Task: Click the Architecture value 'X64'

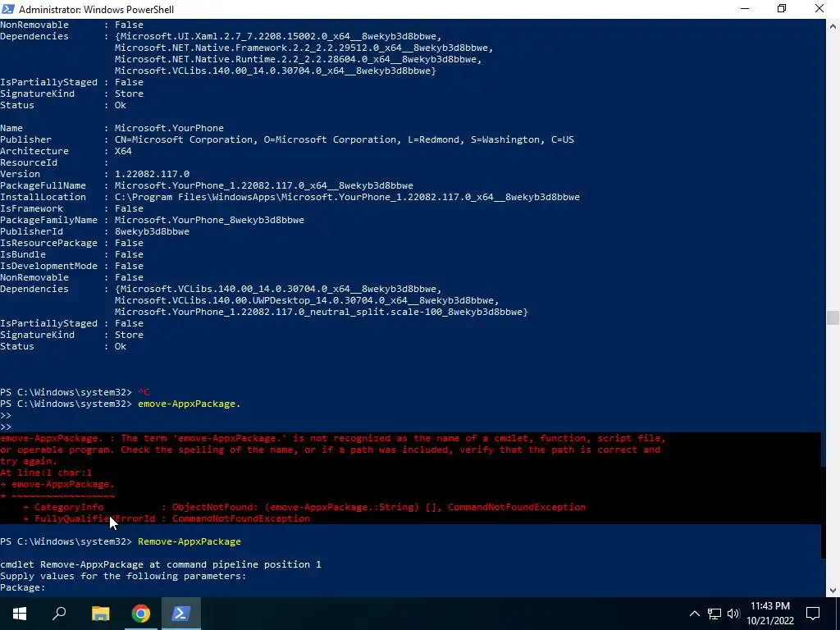Action: coord(123,151)
